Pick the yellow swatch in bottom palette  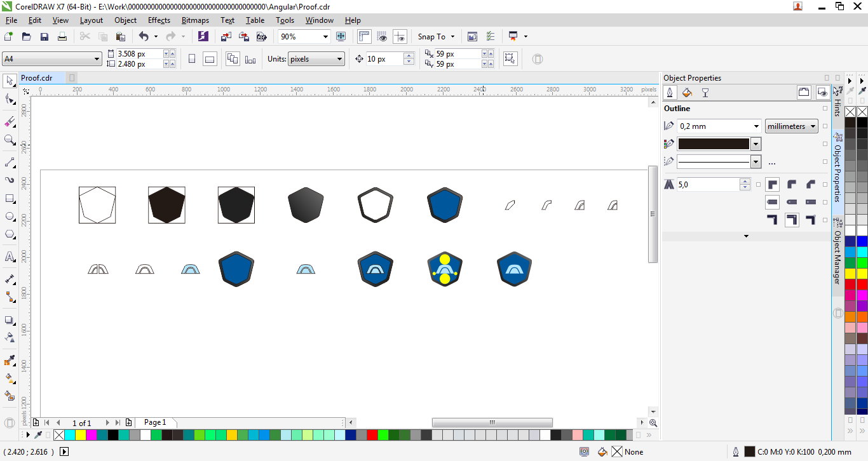tap(81, 435)
